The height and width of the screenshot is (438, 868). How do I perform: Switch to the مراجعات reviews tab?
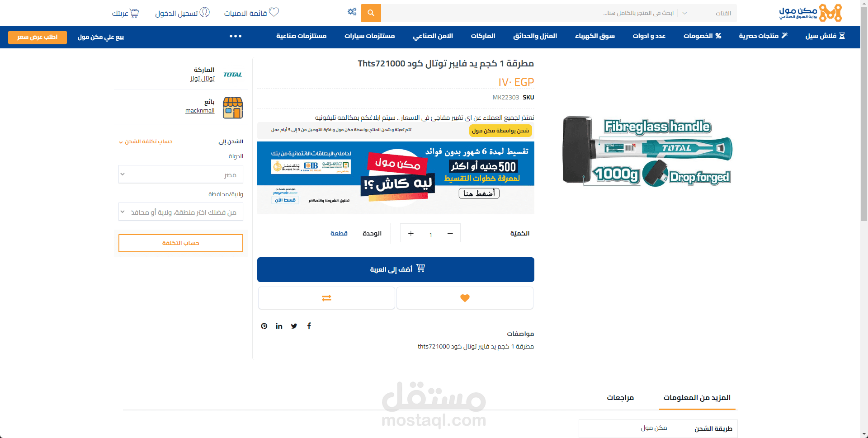click(x=620, y=397)
